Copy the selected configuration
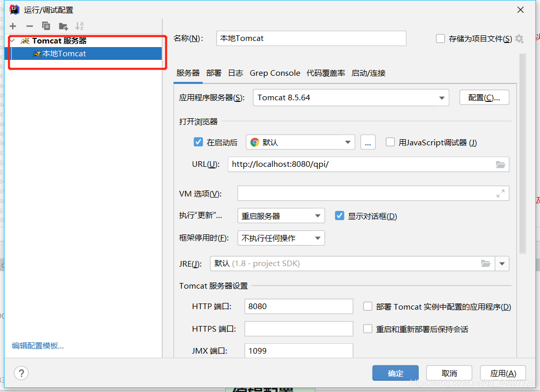 click(46, 26)
